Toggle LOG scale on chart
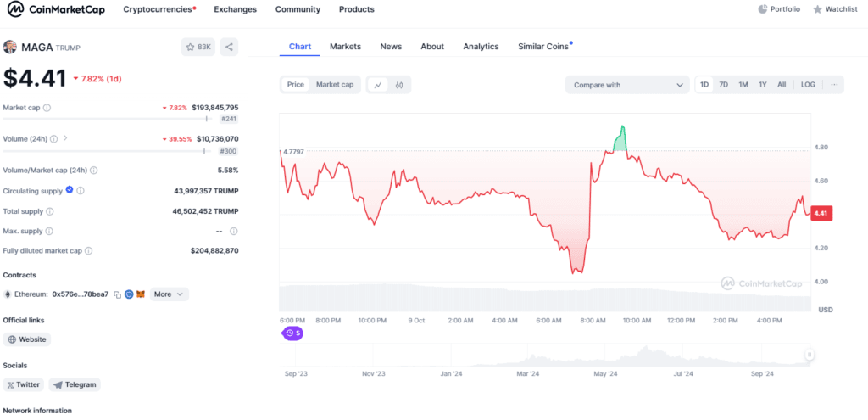Image resolution: width=868 pixels, height=420 pixels. point(808,85)
